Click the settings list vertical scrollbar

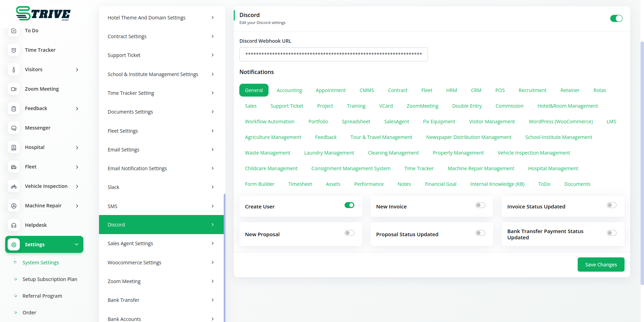(224, 257)
